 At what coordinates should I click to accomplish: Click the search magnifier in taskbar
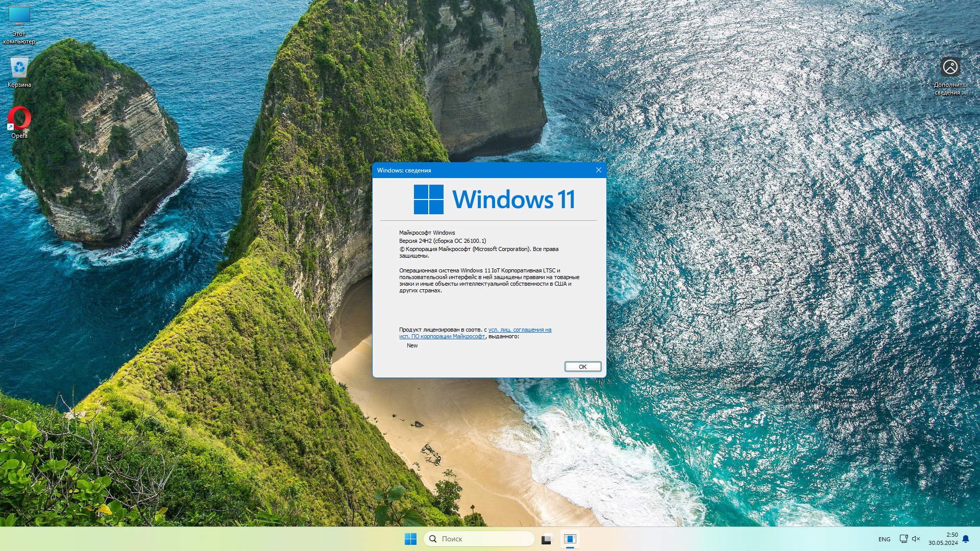pyautogui.click(x=433, y=539)
